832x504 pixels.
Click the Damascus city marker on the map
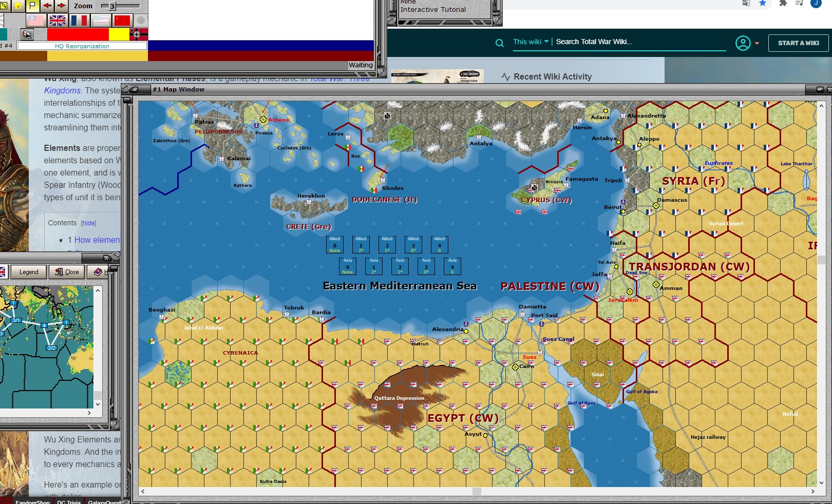tap(656, 205)
